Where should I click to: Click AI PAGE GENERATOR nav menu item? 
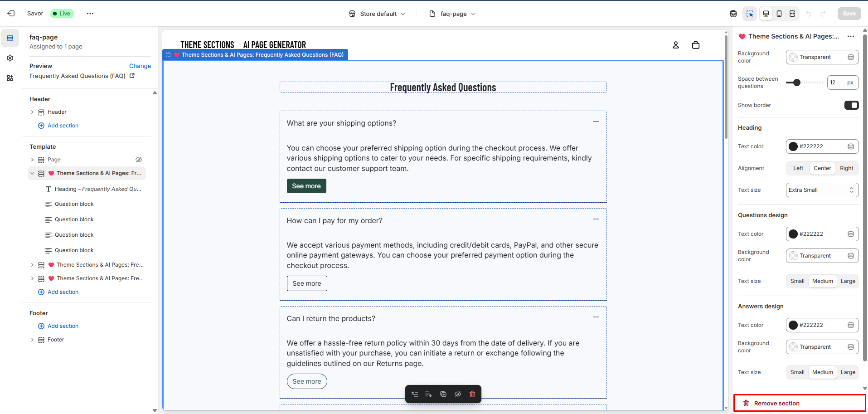[x=275, y=45]
